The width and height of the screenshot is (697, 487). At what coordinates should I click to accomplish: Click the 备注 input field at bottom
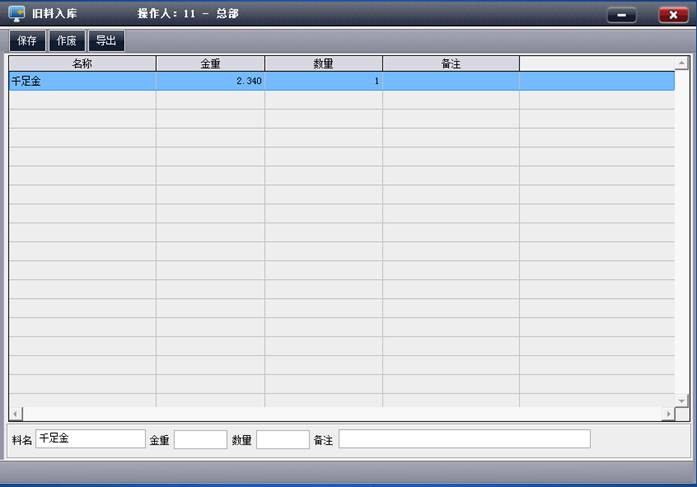(465, 439)
